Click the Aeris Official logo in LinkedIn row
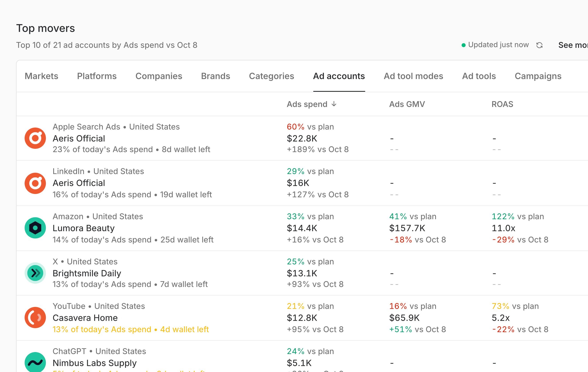Screen dimensions: 588x372 click(x=35, y=183)
